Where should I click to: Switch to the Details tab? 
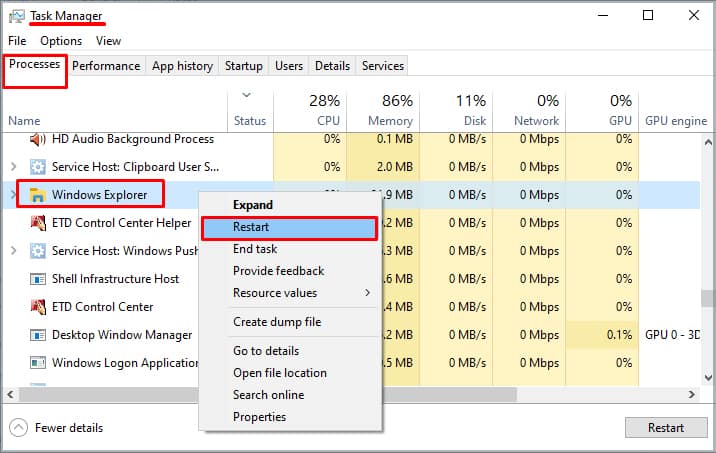pyautogui.click(x=332, y=66)
